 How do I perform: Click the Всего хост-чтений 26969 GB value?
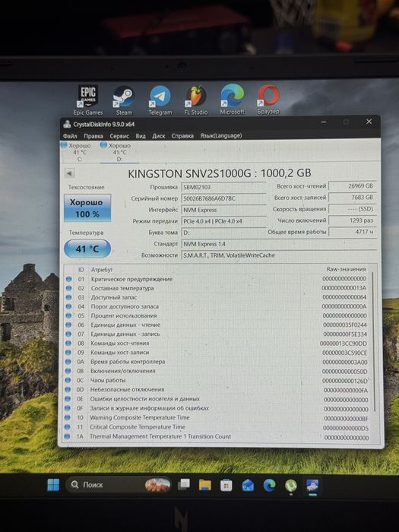point(353,186)
